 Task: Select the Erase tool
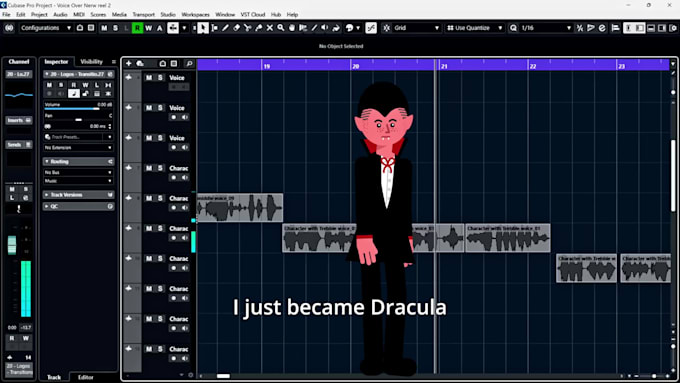236,28
